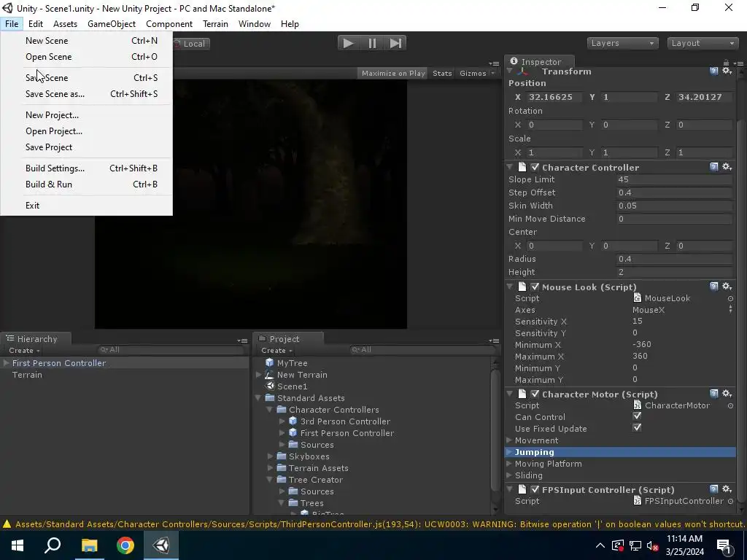747x560 pixels.
Task: Open the Game view options menu
Action: 494,63
